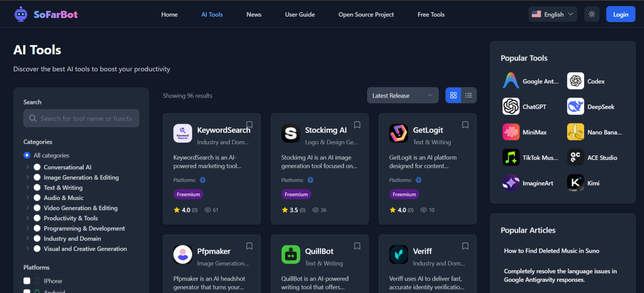Open ACE Studio icon in Popular Tools
This screenshot has width=644, height=293.
pyautogui.click(x=576, y=157)
